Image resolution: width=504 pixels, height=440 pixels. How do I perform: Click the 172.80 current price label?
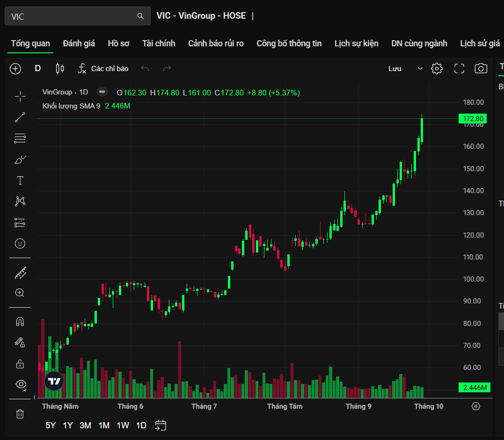pos(473,118)
